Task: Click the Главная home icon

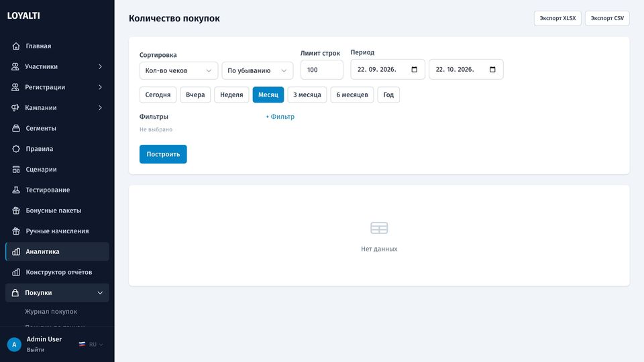Action: [x=16, y=46]
